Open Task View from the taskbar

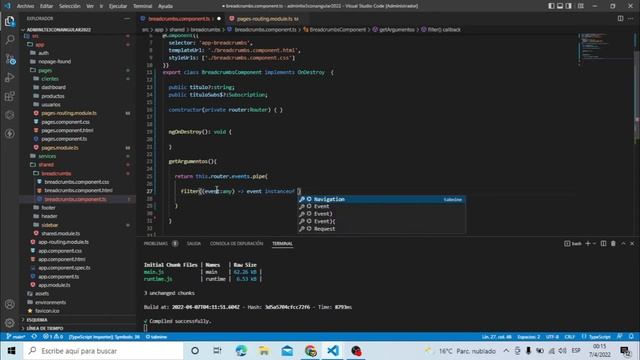(x=218, y=351)
